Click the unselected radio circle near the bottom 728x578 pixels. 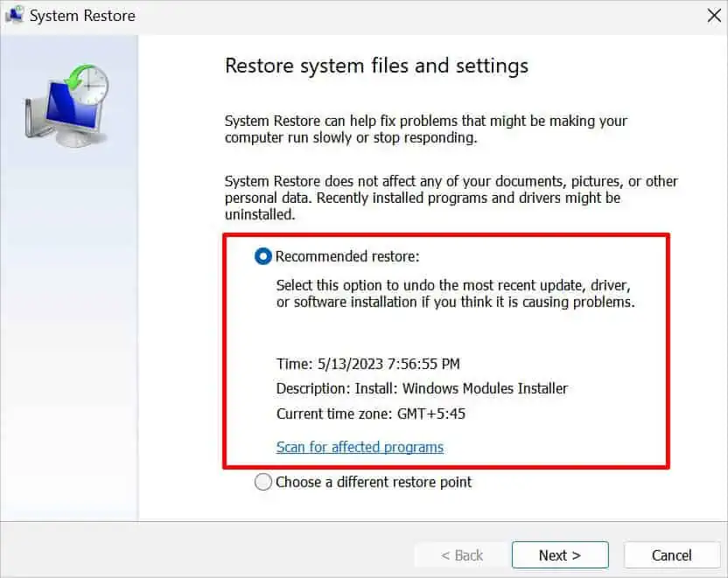262,482
